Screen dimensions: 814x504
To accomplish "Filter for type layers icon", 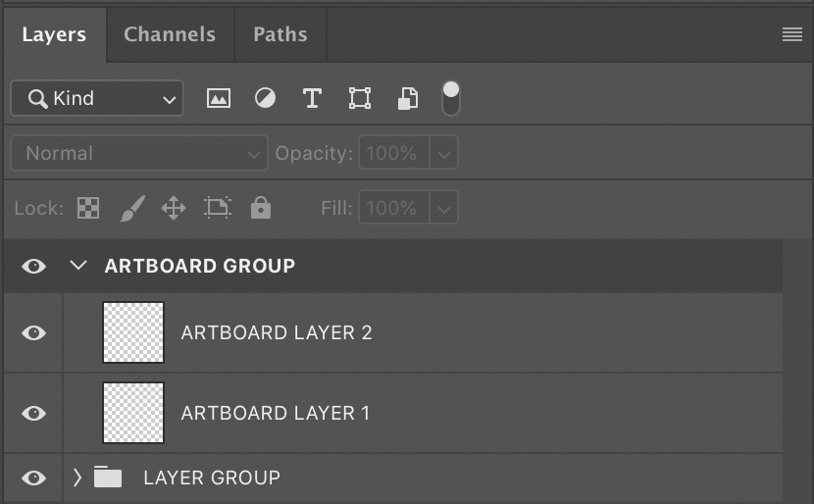I will click(312, 98).
